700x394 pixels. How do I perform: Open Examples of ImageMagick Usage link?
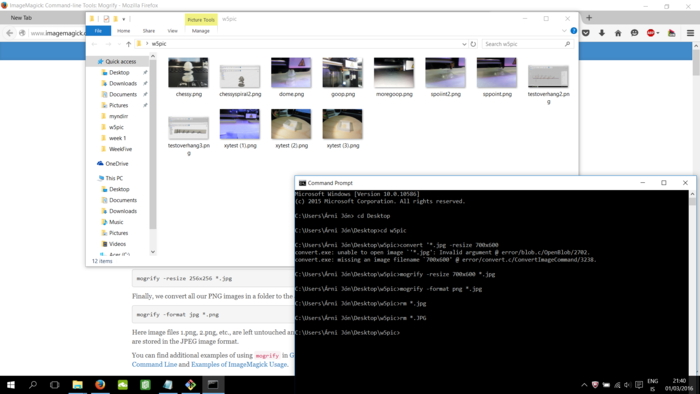point(239,365)
